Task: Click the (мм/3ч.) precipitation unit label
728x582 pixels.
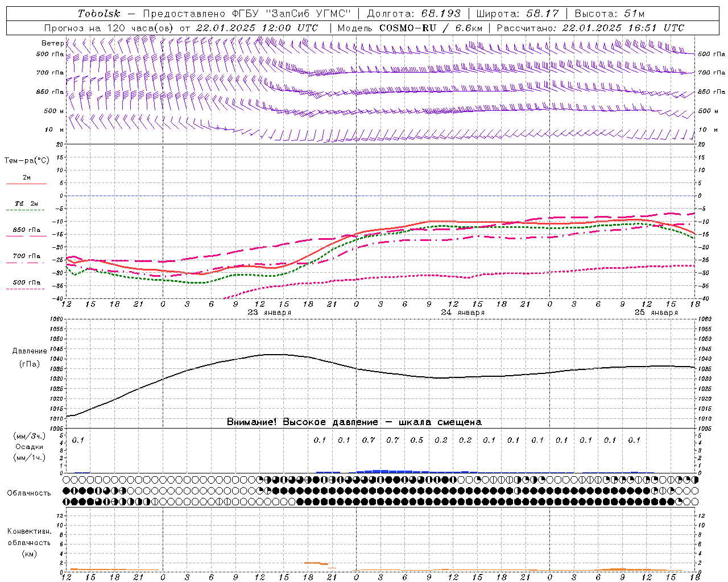Action: tap(30, 436)
